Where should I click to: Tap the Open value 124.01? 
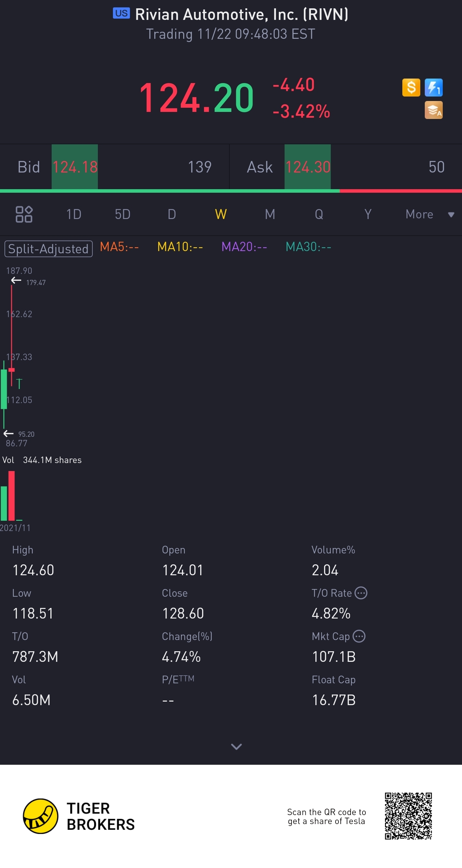coord(183,570)
